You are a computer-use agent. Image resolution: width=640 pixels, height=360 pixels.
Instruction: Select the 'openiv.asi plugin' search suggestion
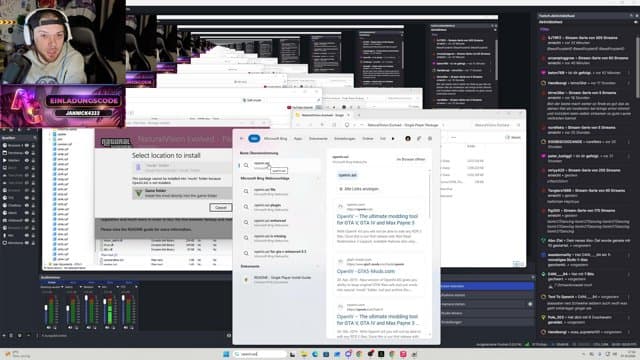click(279, 207)
